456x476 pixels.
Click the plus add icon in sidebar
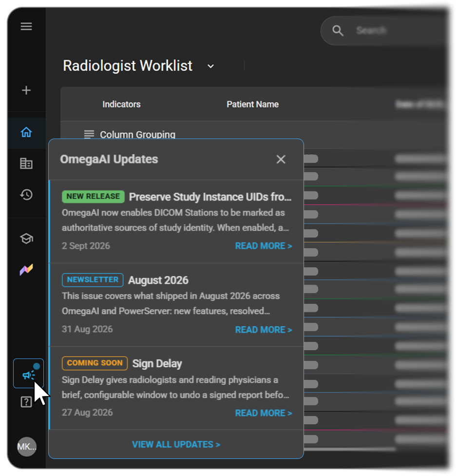[x=26, y=90]
